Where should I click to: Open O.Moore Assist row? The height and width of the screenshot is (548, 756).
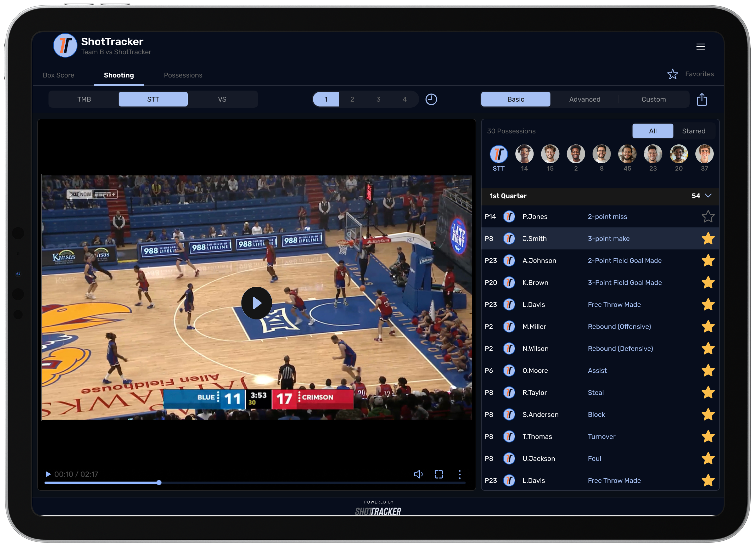click(x=600, y=370)
